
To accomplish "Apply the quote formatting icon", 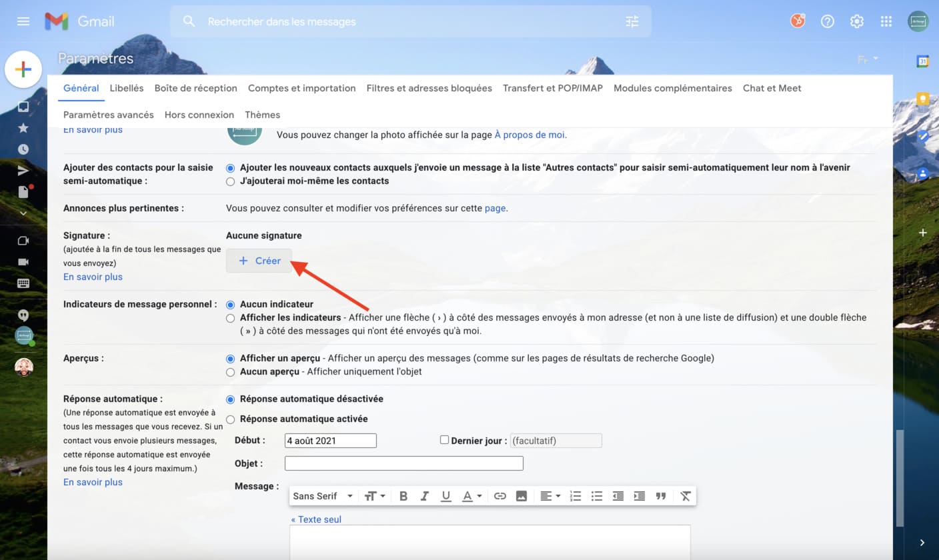I will [661, 496].
